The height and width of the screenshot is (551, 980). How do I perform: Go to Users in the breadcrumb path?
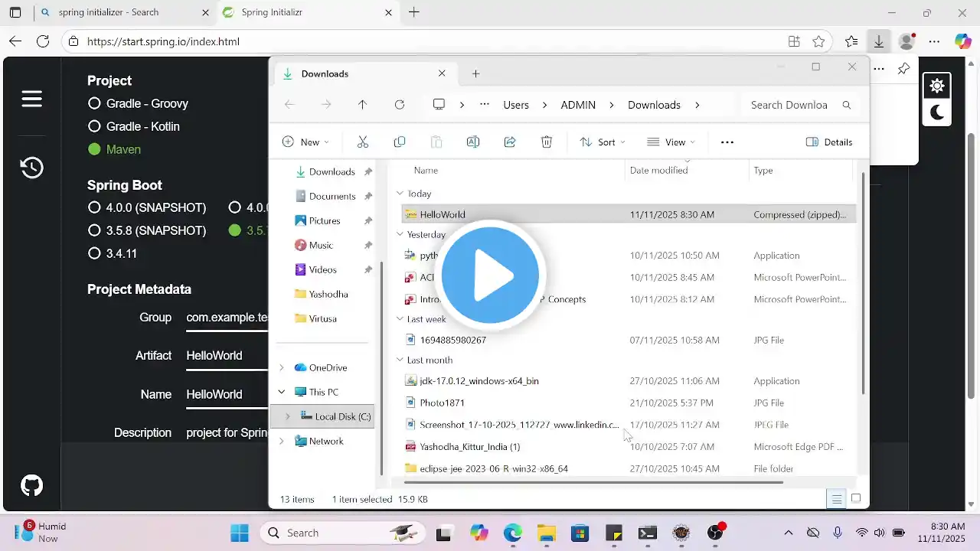point(516,105)
